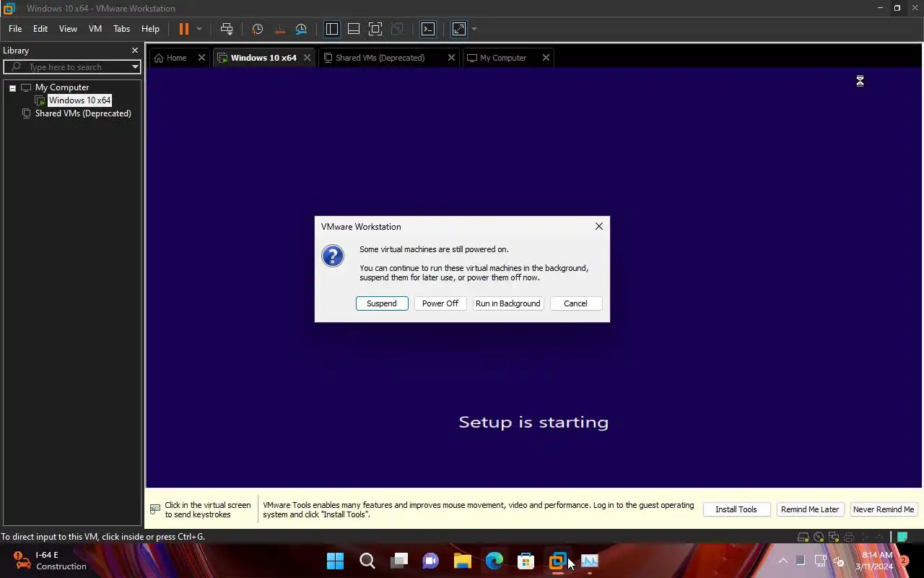The image size is (924, 578).
Task: Click Remind Me Later button
Action: point(810,509)
